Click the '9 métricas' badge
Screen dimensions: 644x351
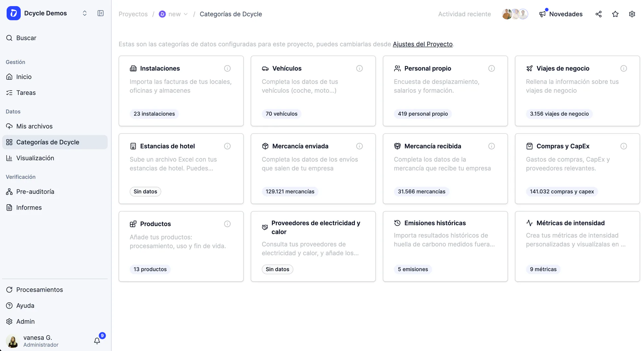543,269
